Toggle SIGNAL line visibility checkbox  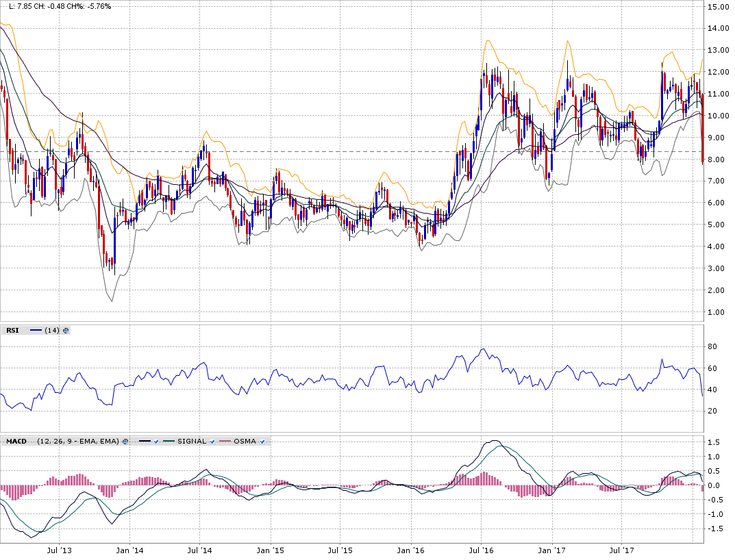[x=213, y=442]
